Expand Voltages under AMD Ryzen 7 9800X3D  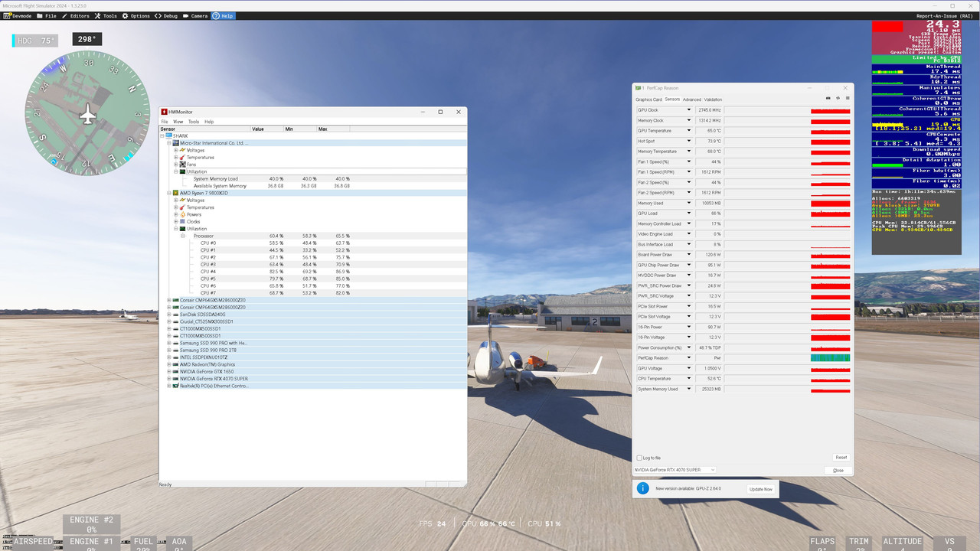(175, 201)
